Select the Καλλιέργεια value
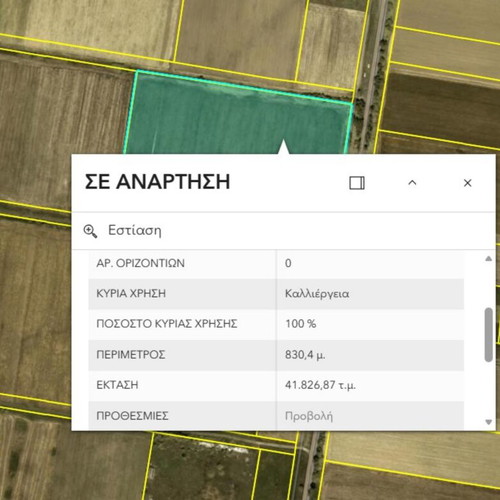This screenshot has width=500, height=500. pos(317,294)
